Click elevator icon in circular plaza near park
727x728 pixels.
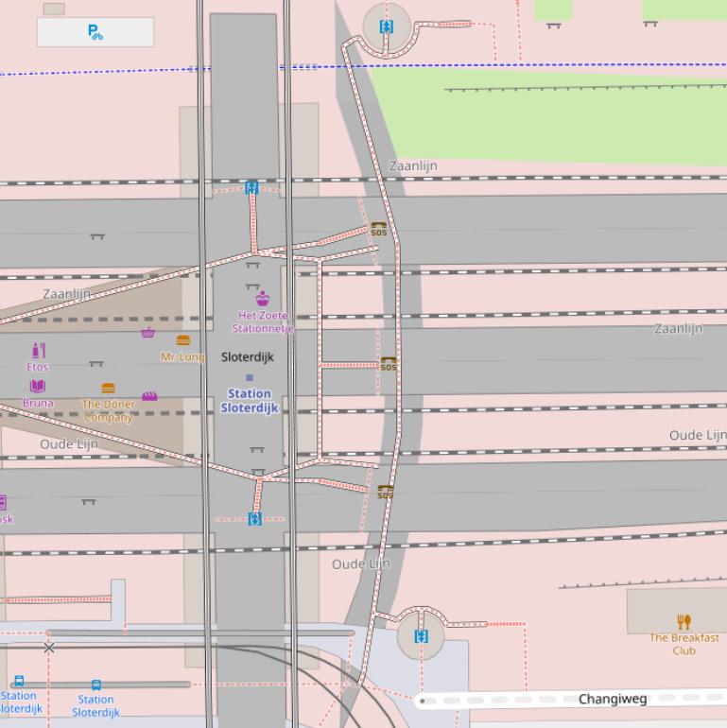tap(386, 26)
